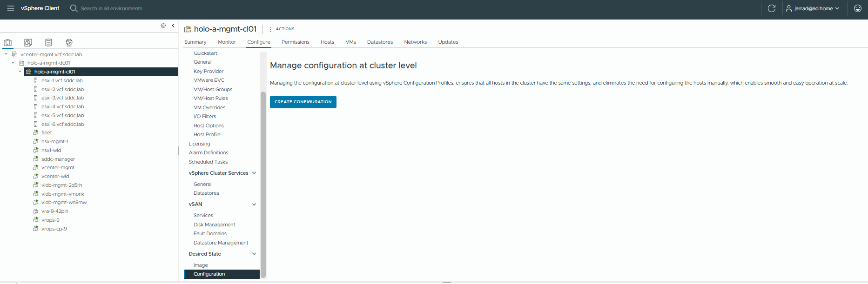Collapse the holo-a-mgmt-dc01 datacenter node

pyautogui.click(x=13, y=63)
